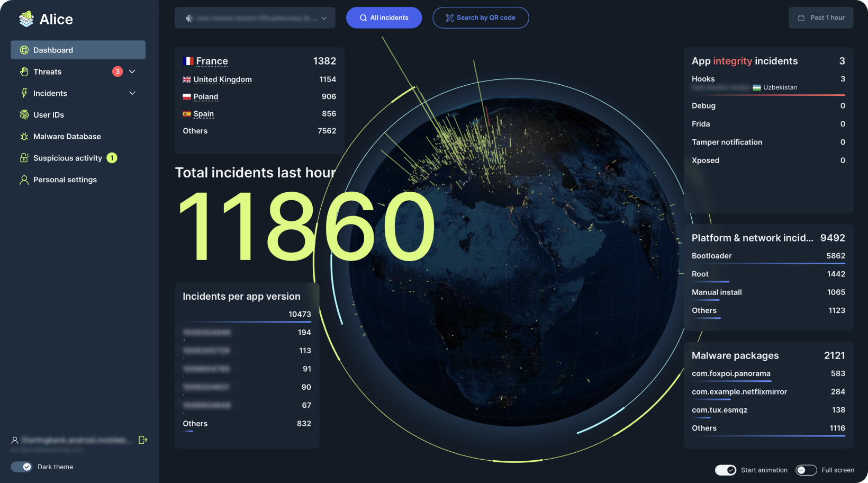The image size is (868, 483).
Task: Open the Past 1 hour time range picker
Action: pos(821,18)
